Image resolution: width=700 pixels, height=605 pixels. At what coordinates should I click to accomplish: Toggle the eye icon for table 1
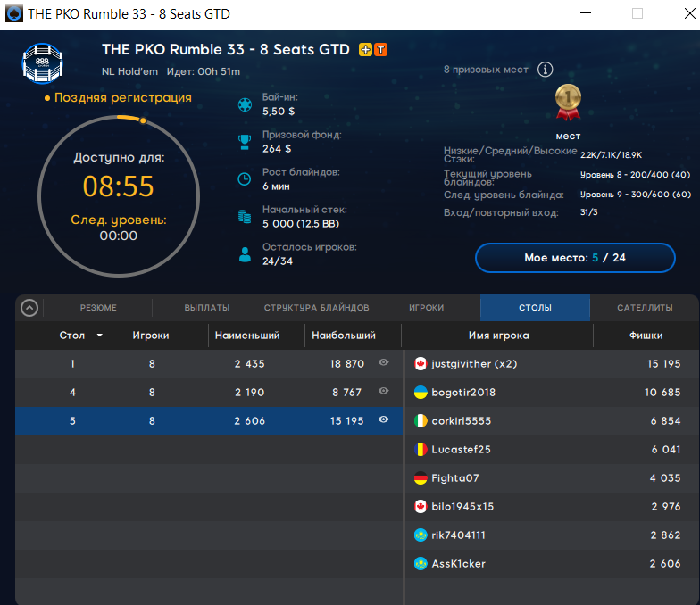[x=384, y=362]
